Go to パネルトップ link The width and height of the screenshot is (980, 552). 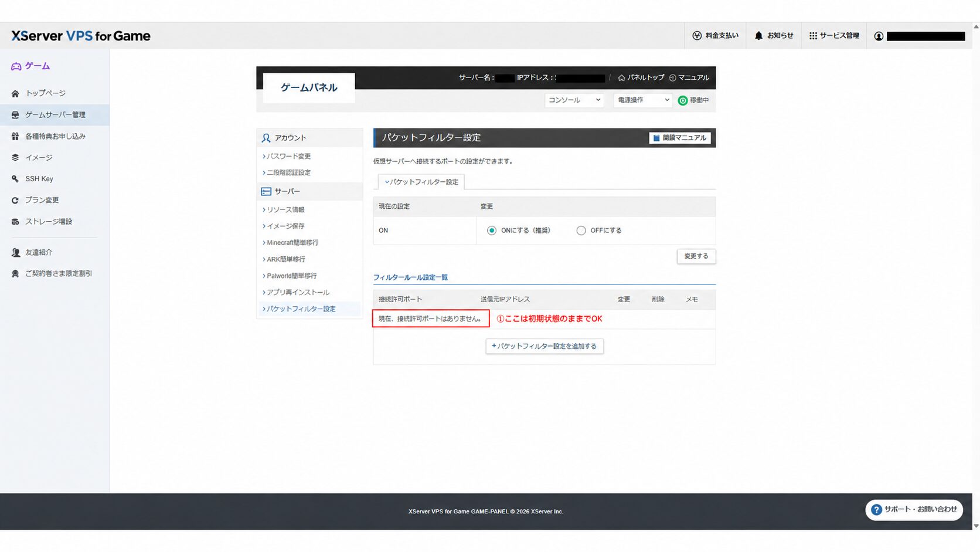pyautogui.click(x=641, y=77)
